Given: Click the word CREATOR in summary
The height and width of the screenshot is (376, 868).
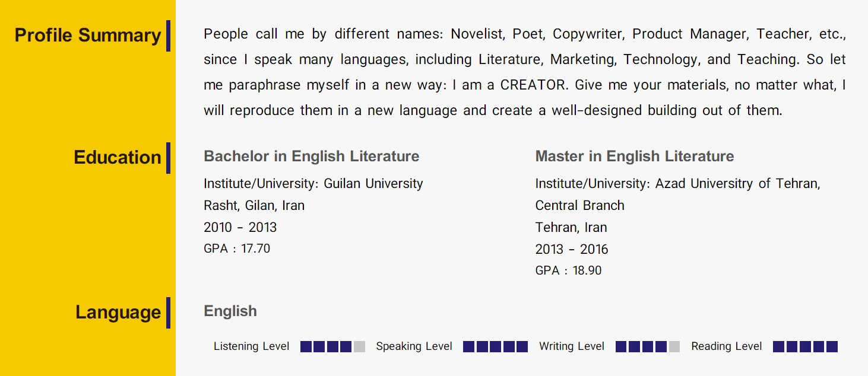Looking at the screenshot, I should [x=533, y=85].
